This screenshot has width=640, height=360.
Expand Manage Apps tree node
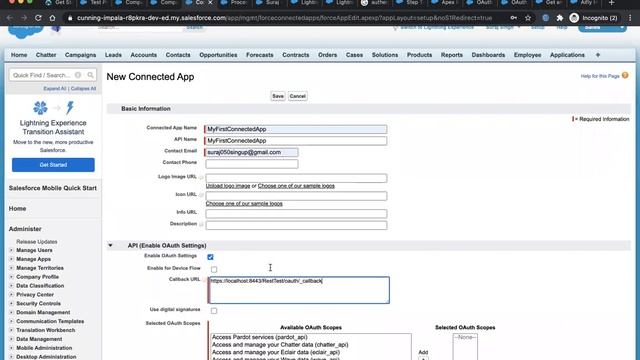[11, 259]
